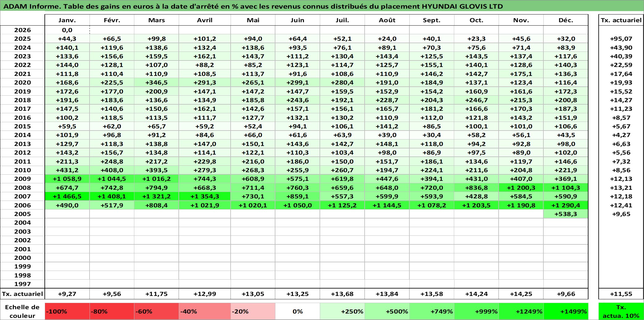Click cell +431,2 for January 2010
The height and width of the screenshot is (320, 644).
67,170
